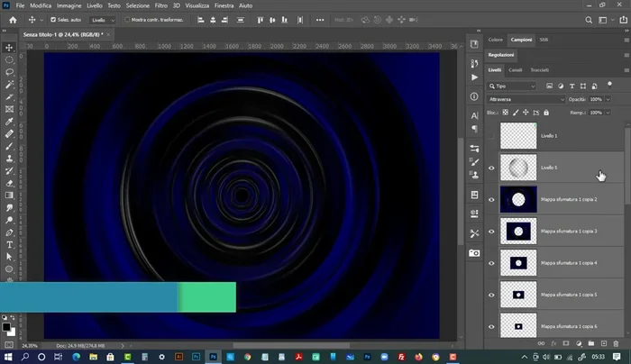Click the Home icon in options bar
631x364 pixels.
(x=13, y=19)
